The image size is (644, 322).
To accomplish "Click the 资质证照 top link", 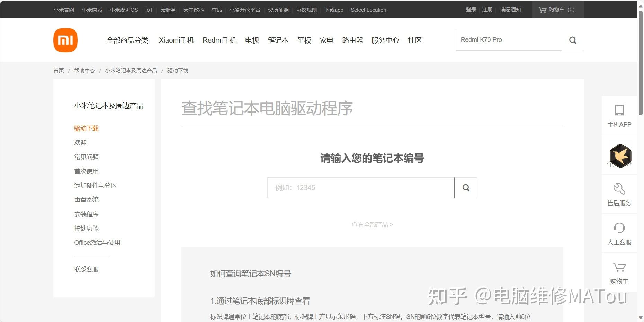I will 278,10.
